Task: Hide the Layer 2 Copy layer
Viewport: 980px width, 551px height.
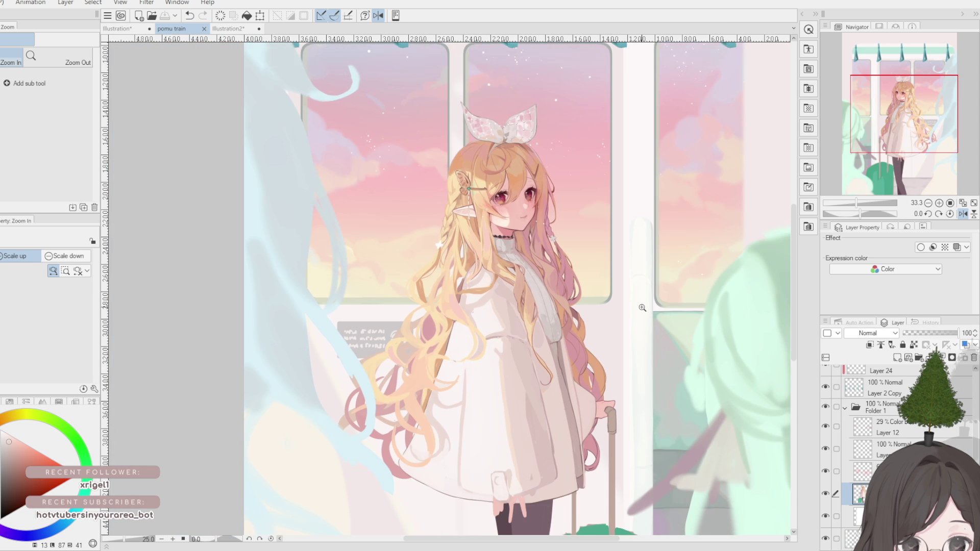Action: pos(825,387)
